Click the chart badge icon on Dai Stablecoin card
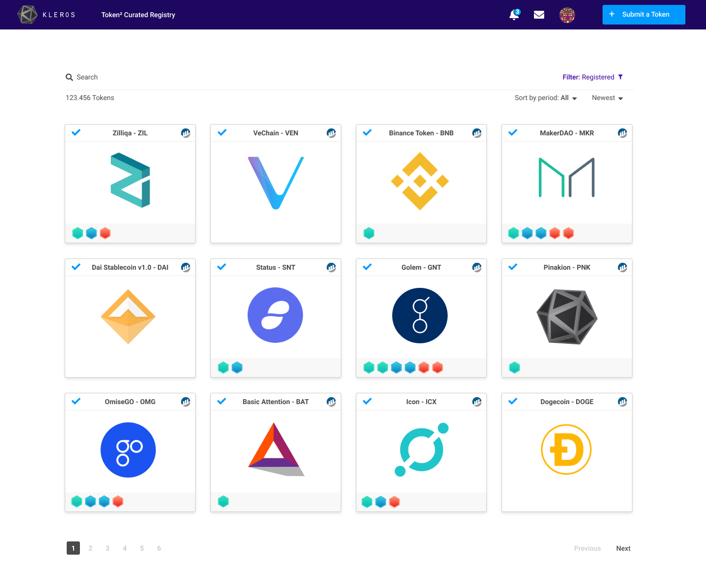706x588 pixels. point(186,267)
